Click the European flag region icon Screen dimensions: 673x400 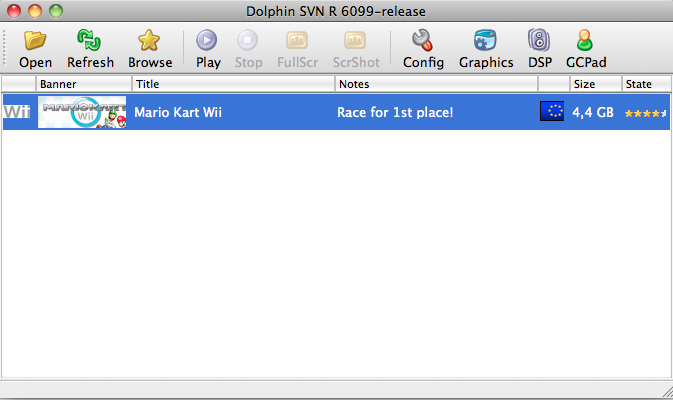point(551,112)
